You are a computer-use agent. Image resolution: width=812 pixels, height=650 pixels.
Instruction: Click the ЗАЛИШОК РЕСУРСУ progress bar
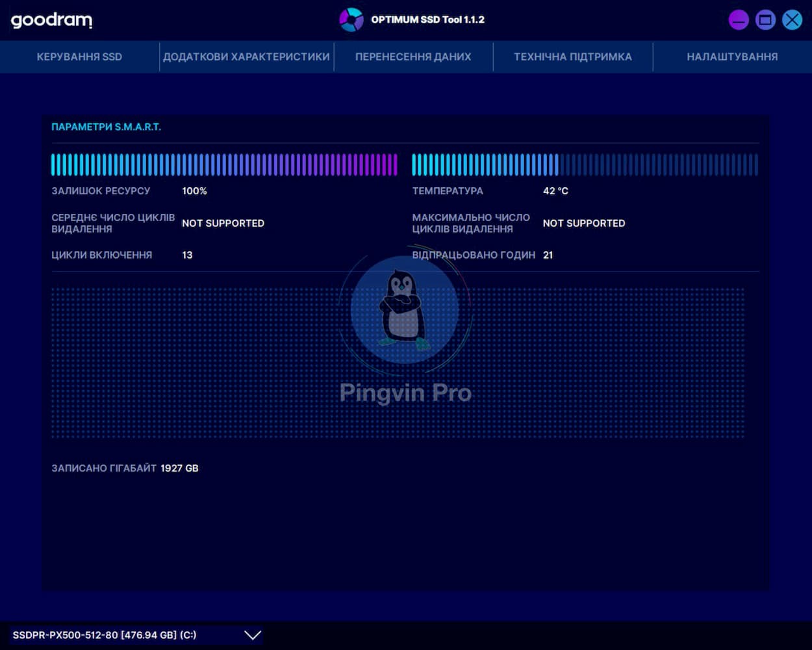tap(224, 165)
